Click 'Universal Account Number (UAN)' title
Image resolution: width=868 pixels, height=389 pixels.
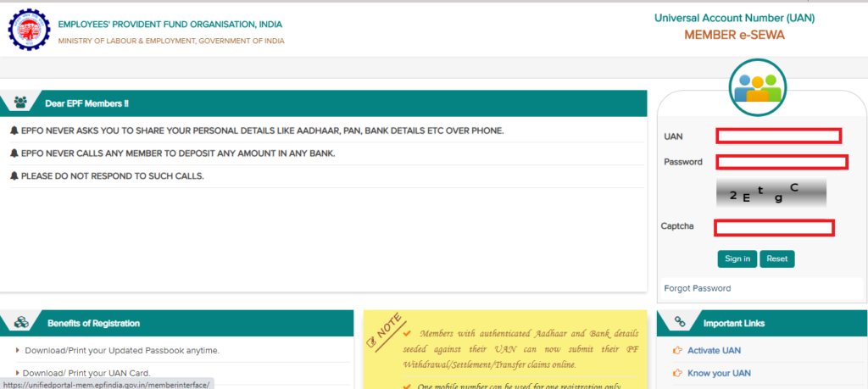[x=735, y=19]
